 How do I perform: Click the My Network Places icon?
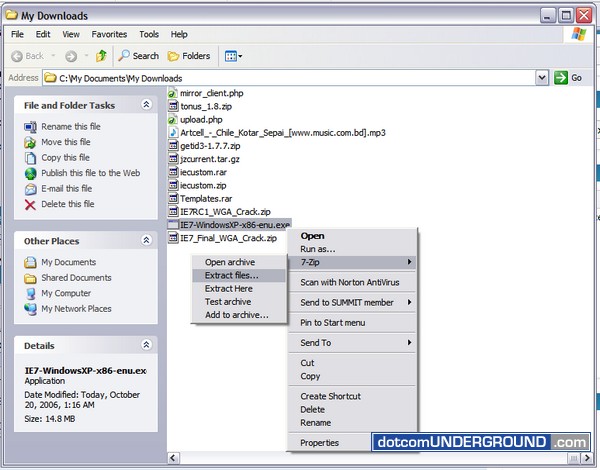click(x=31, y=309)
